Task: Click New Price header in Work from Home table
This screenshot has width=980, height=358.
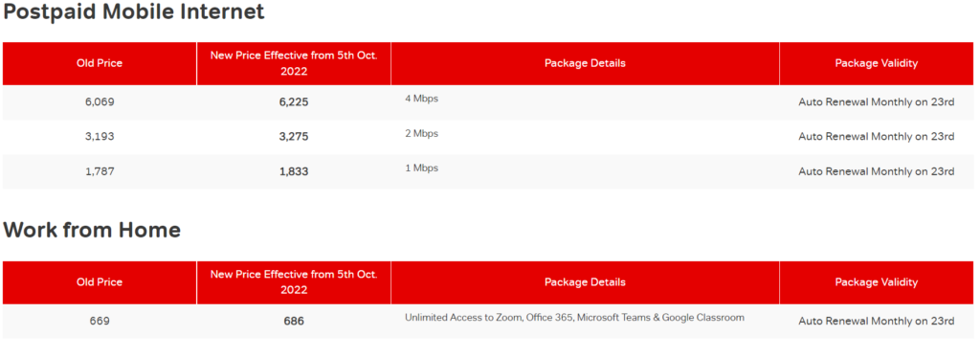Action: click(x=294, y=282)
